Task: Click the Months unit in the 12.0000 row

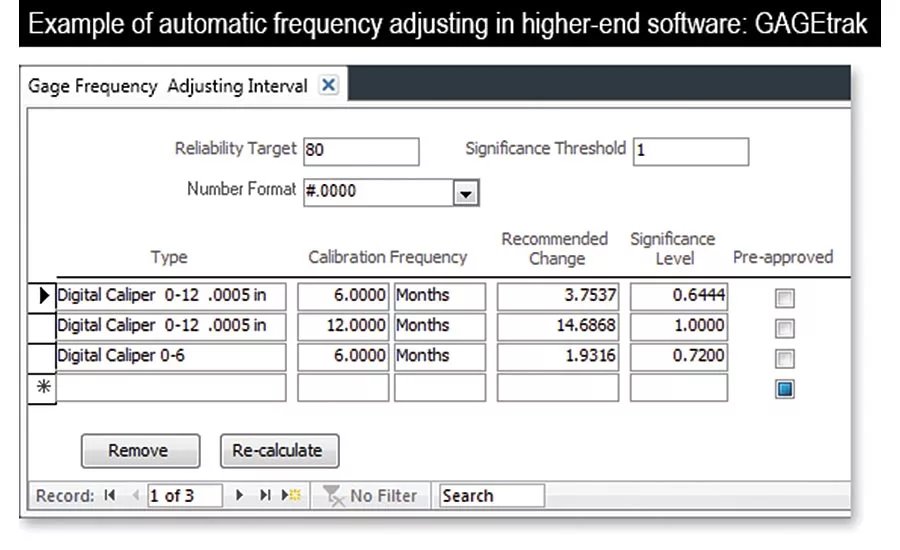Action: click(x=440, y=327)
